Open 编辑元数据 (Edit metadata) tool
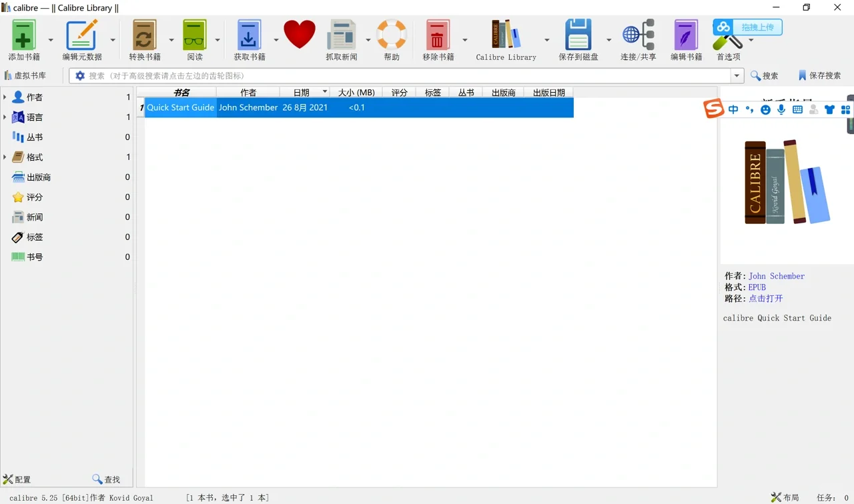 (82, 34)
